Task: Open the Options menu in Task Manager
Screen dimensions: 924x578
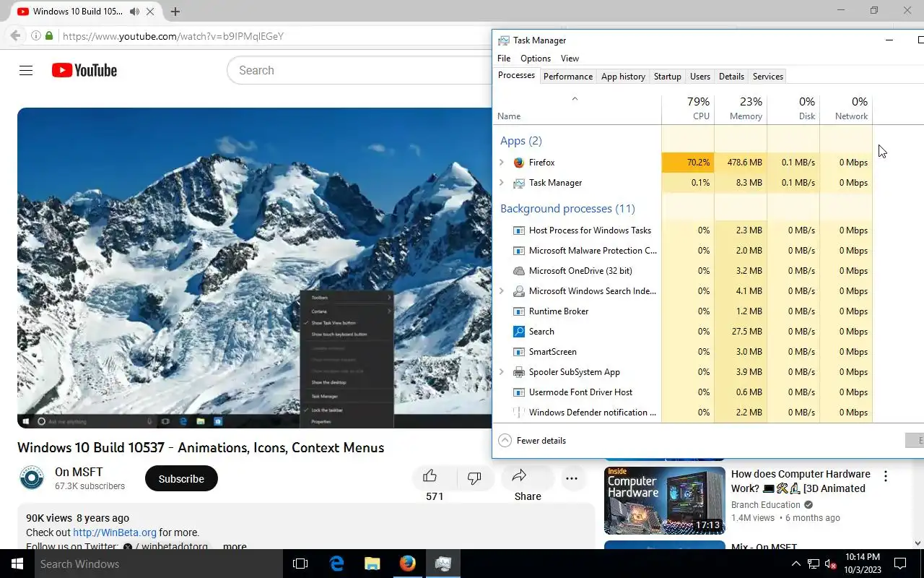Action: pos(536,59)
